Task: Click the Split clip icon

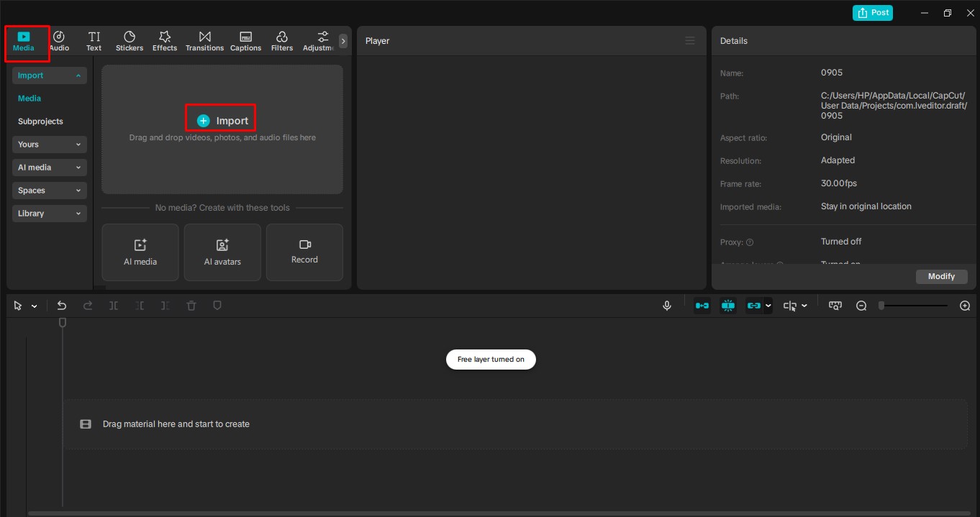Action: 114,306
